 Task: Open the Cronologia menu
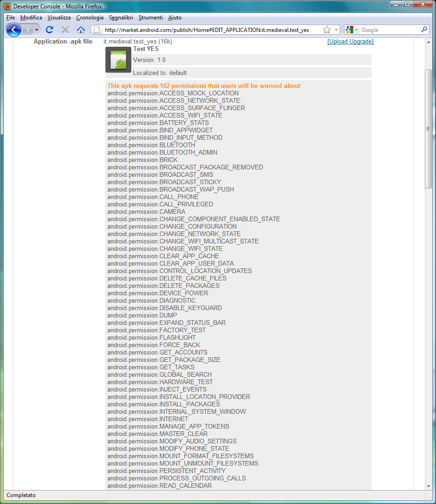click(x=90, y=18)
